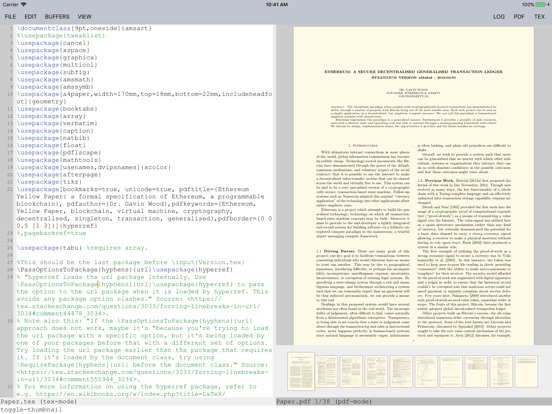
Task: Click the \usepackage{xspace} line
Action: point(53,50)
